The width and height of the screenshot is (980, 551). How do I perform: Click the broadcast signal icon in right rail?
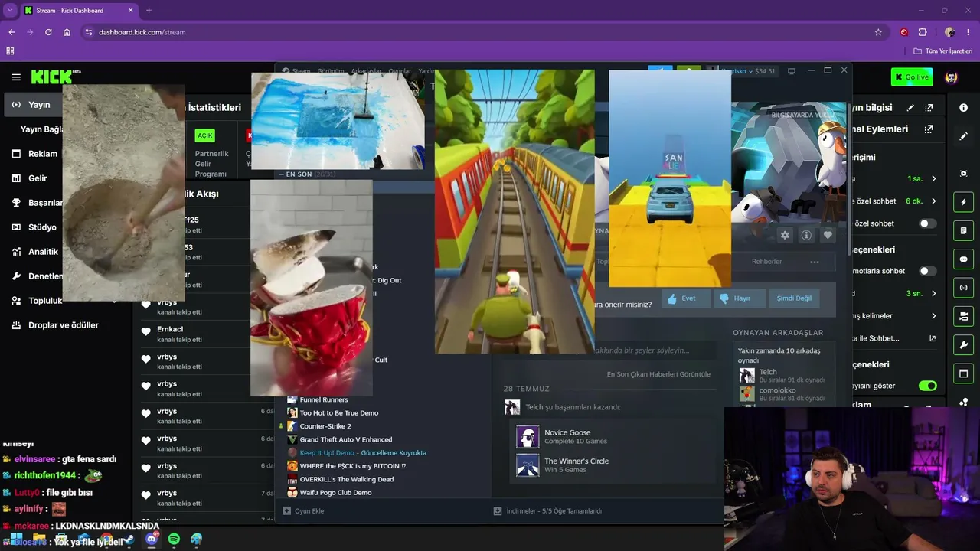963,288
